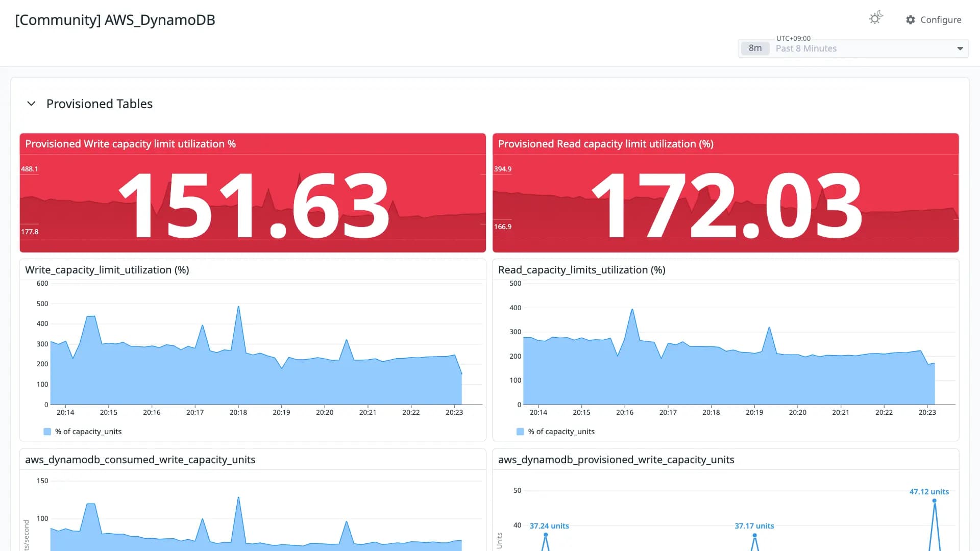
Task: Click the blue legend swatch in the Write_capacity_limit_utilization chart
Action: point(47,432)
